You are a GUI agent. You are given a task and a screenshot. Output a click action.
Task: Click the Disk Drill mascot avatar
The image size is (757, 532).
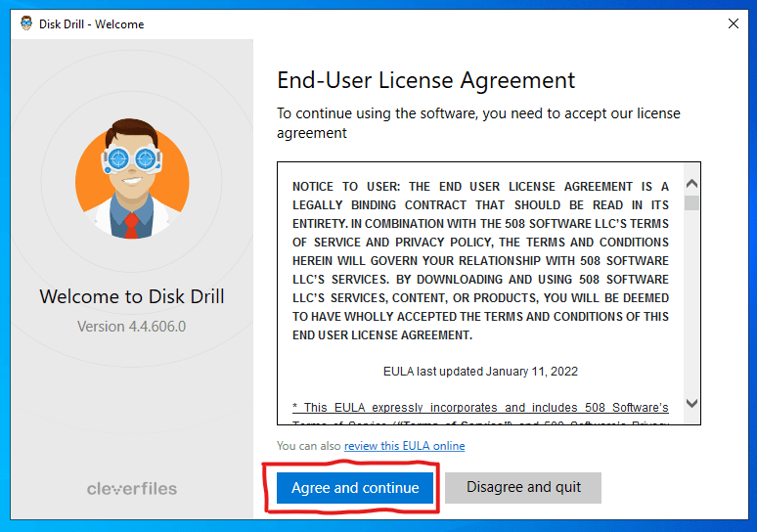click(132, 179)
